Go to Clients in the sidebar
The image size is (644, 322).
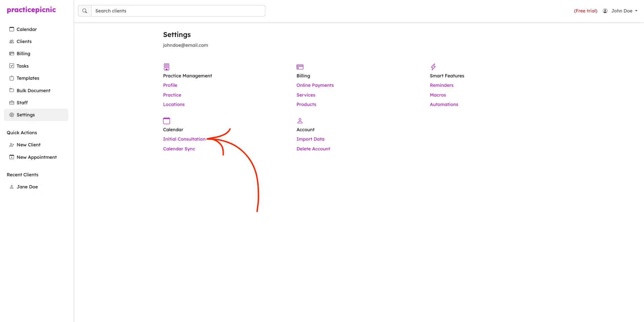pos(36,41)
